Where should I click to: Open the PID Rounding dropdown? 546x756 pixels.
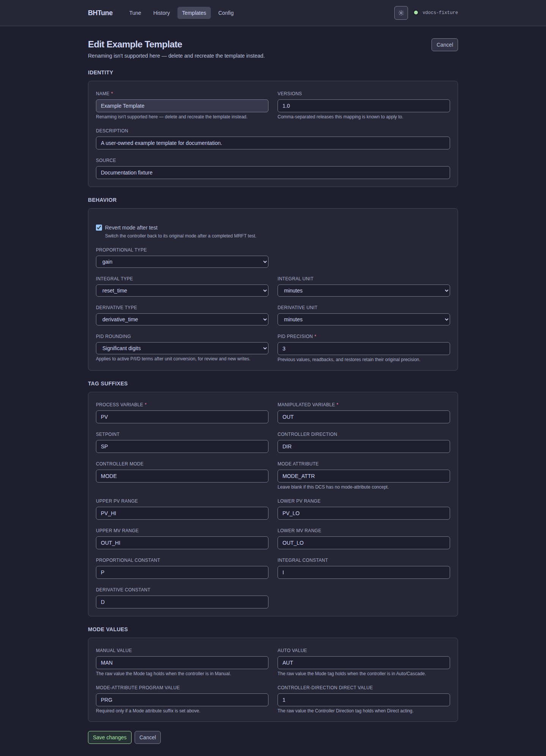point(182,348)
